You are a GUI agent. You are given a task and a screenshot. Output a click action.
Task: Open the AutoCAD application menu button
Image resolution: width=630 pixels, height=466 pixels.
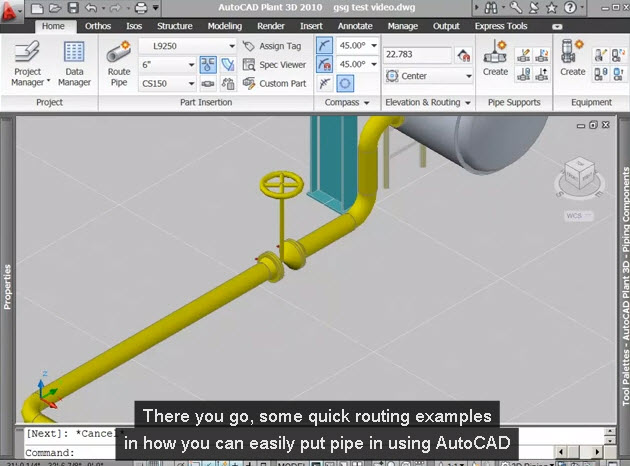tap(10, 10)
